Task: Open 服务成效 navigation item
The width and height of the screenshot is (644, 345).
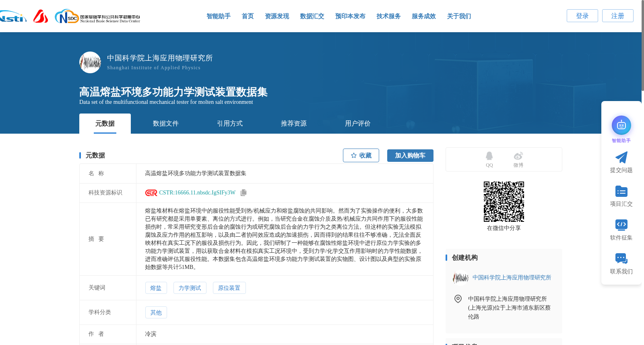Action: (424, 16)
